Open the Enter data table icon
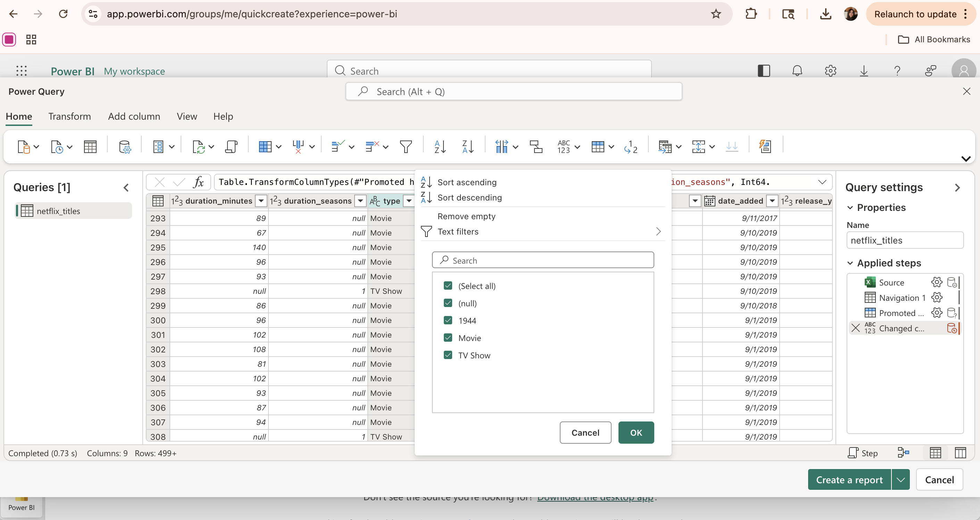 tap(90, 146)
